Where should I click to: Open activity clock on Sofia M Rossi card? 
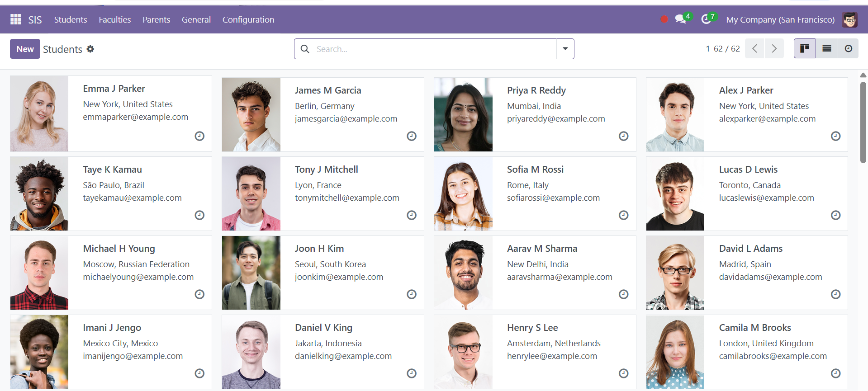[624, 215]
